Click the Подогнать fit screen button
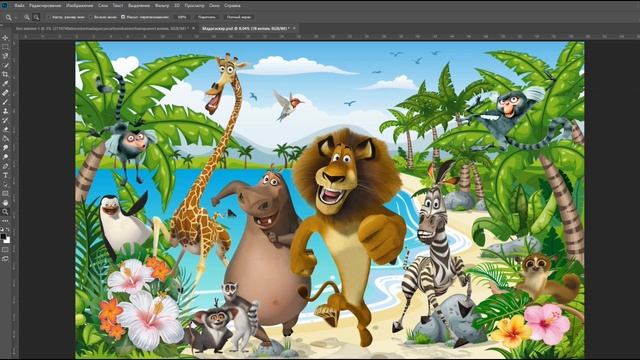 pyautogui.click(x=207, y=17)
